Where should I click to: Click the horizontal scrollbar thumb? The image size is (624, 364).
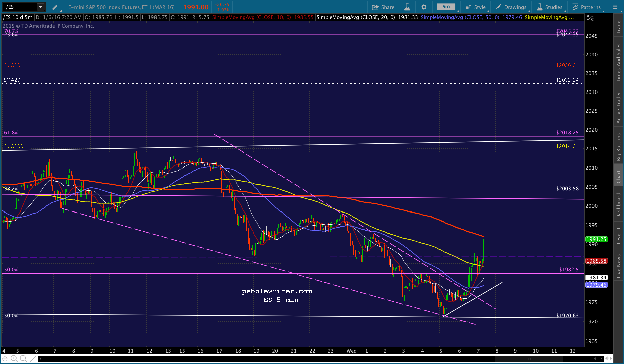pyautogui.click(x=529, y=359)
